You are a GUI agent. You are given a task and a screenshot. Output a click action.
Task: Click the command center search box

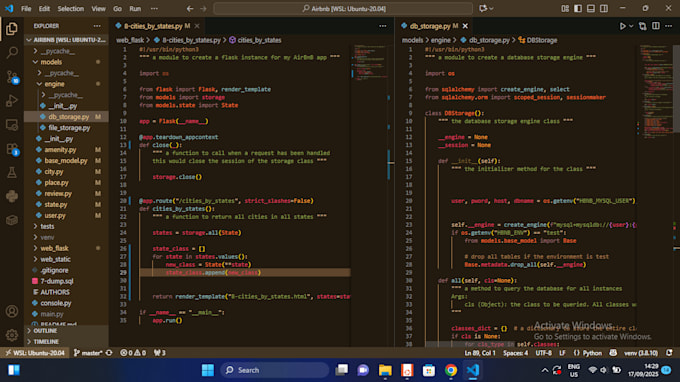[343, 9]
